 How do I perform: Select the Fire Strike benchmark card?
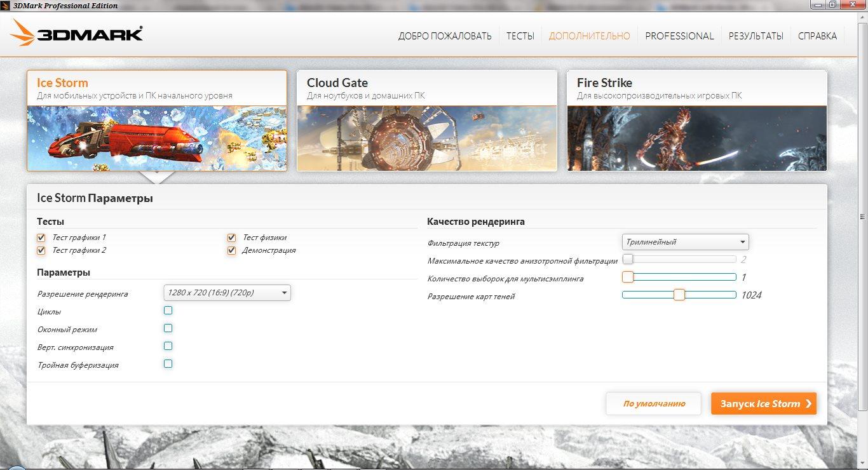click(x=697, y=121)
